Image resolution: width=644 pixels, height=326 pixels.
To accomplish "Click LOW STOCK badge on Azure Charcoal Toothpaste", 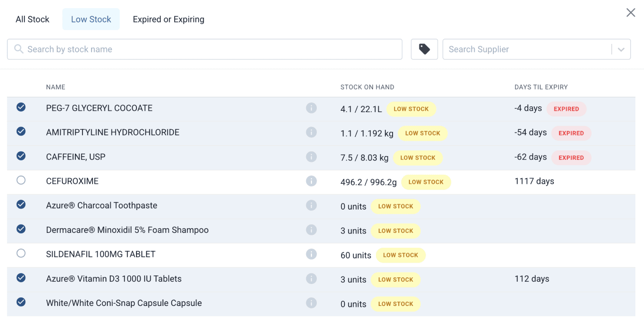I will coord(395,206).
